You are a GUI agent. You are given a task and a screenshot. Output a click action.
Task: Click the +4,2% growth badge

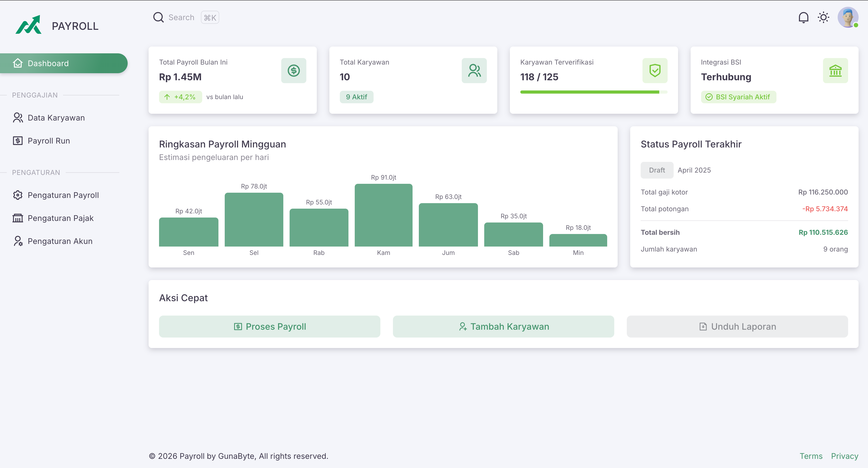click(x=181, y=97)
